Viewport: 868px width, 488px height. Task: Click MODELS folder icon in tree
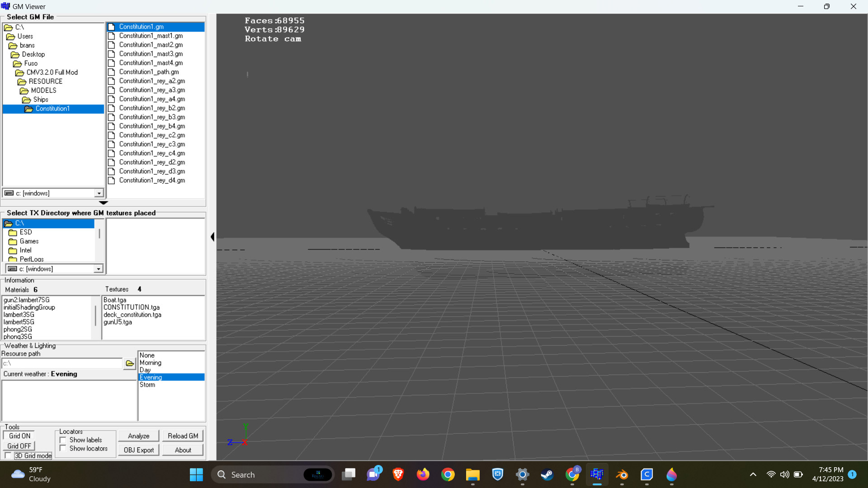(x=24, y=91)
